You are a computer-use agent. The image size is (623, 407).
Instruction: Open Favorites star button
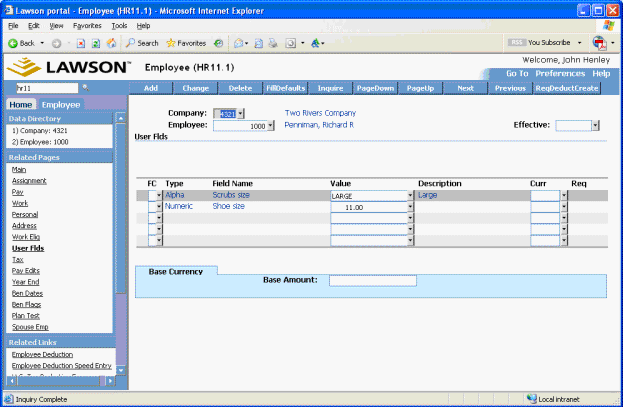pos(186,43)
